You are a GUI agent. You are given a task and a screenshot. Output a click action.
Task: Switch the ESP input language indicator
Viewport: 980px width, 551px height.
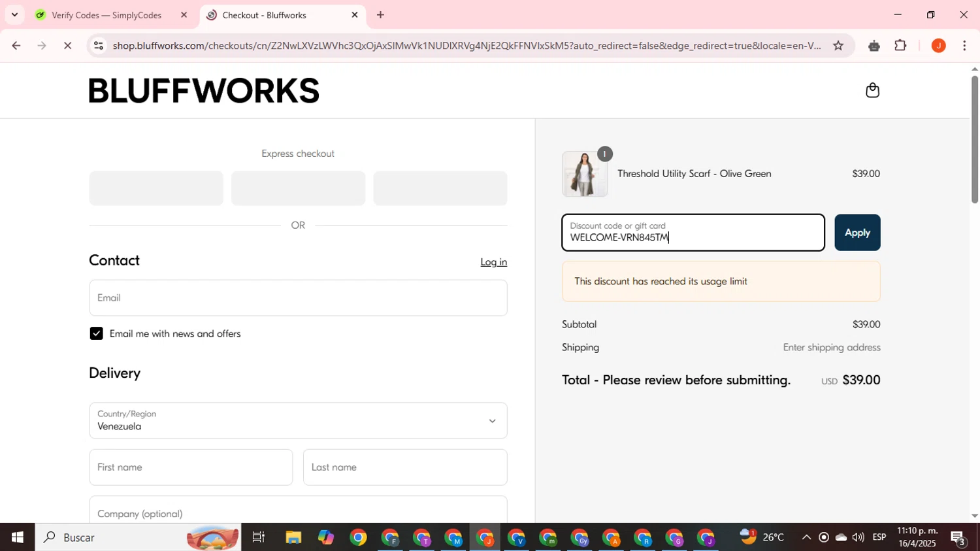pyautogui.click(x=879, y=537)
